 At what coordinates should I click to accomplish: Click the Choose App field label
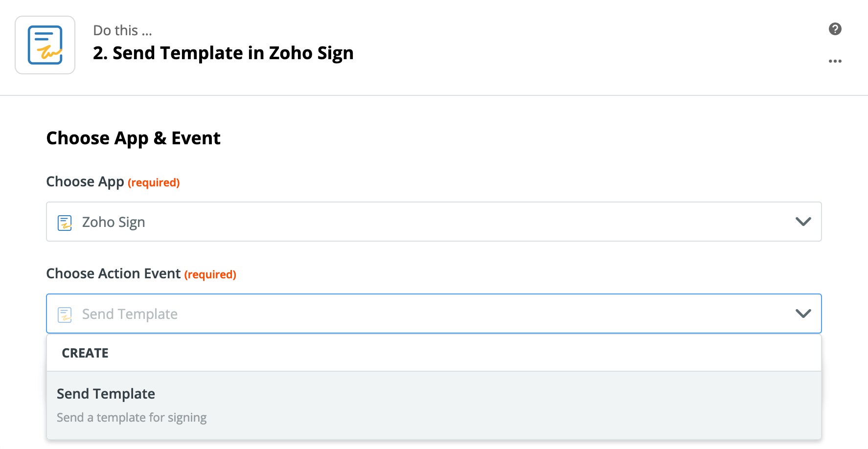click(x=85, y=181)
